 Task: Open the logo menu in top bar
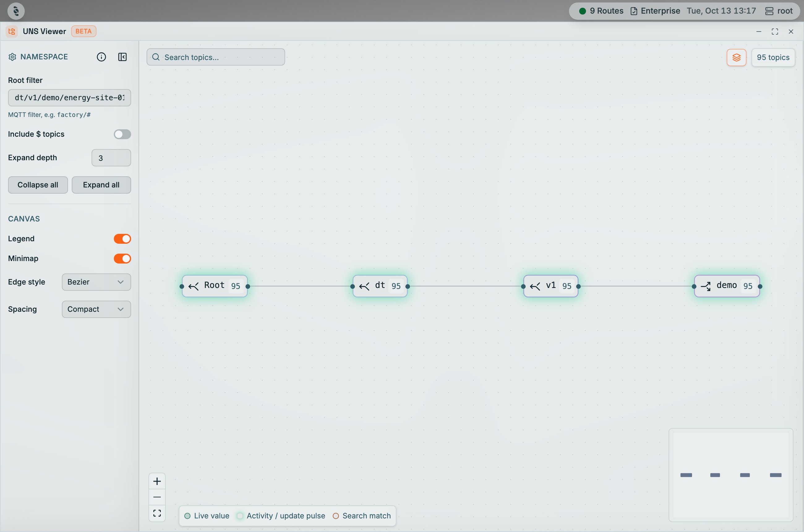pyautogui.click(x=16, y=11)
